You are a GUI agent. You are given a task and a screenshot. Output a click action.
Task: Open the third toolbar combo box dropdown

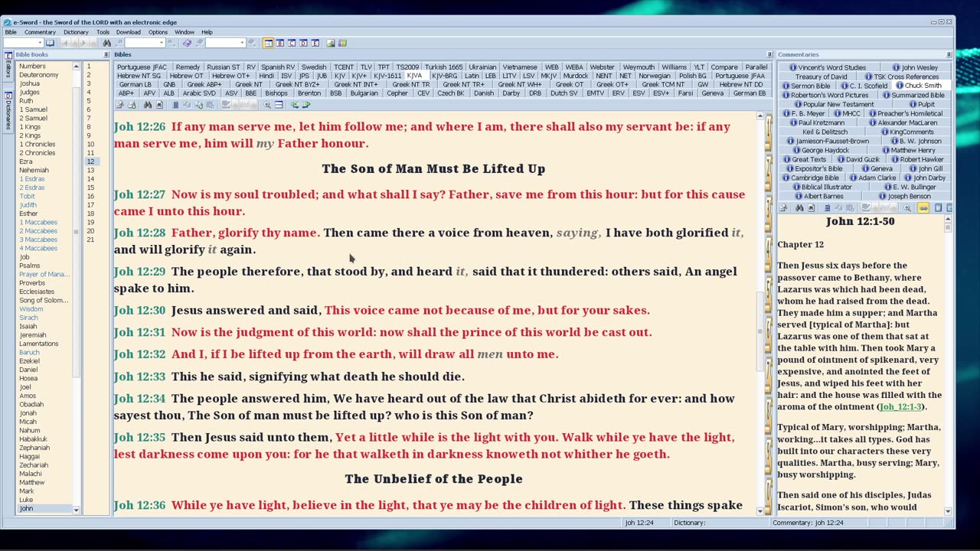(242, 43)
